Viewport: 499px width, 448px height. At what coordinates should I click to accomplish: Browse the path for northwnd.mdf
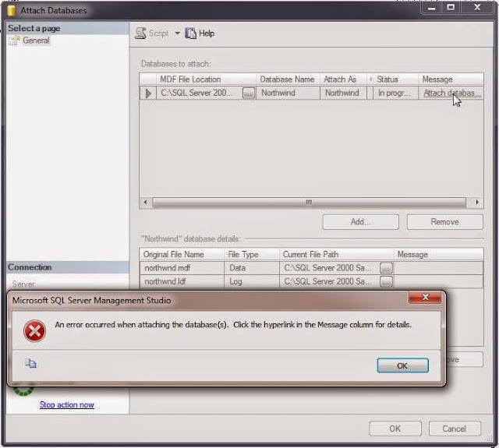click(386, 268)
